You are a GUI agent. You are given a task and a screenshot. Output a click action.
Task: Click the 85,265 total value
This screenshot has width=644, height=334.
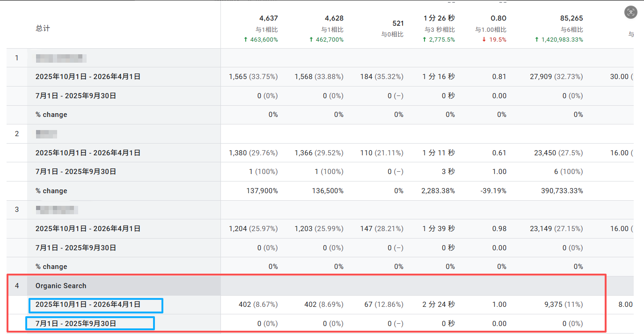coord(571,18)
